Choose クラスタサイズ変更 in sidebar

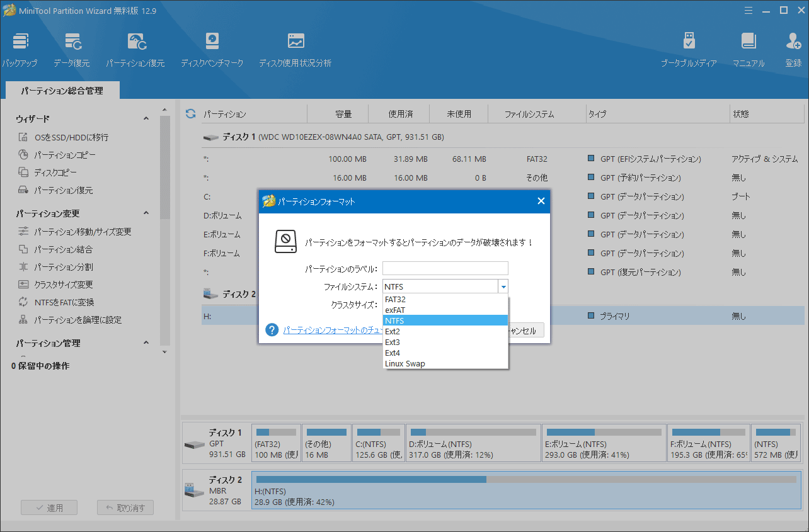click(x=55, y=285)
